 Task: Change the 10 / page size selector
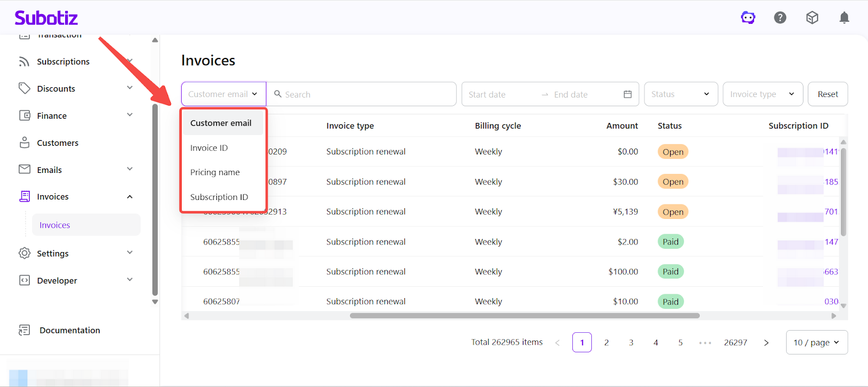click(816, 343)
